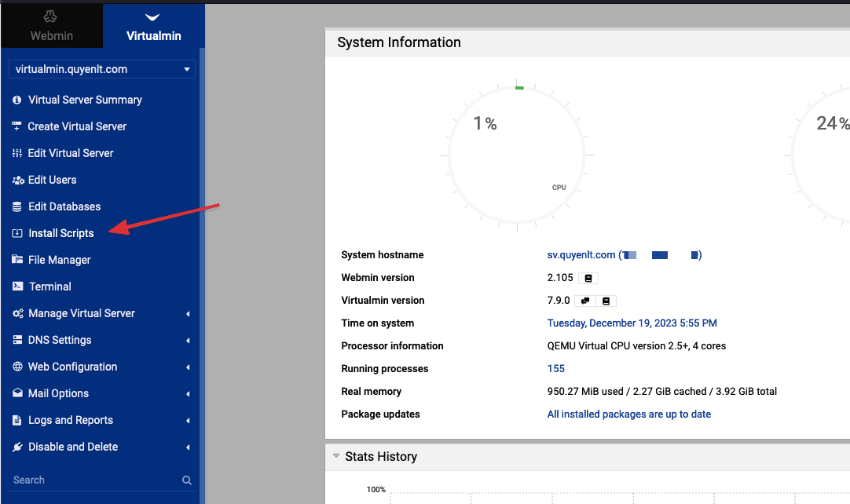
Task: Click the search magnifier icon in sidebar
Action: (x=187, y=480)
